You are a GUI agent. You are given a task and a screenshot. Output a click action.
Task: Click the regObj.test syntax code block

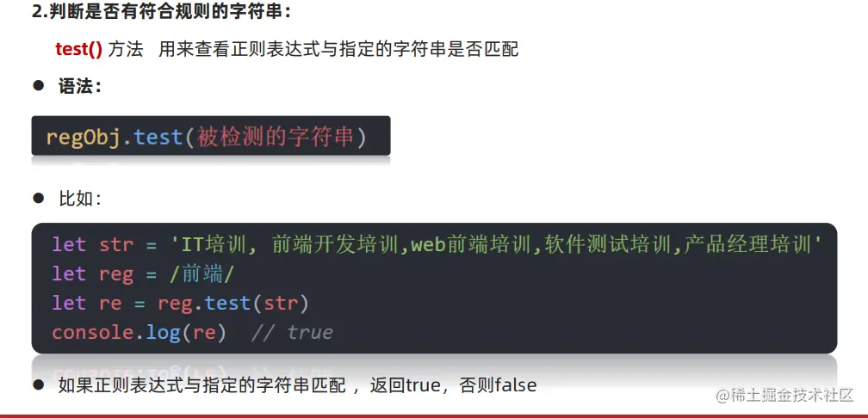tap(211, 136)
